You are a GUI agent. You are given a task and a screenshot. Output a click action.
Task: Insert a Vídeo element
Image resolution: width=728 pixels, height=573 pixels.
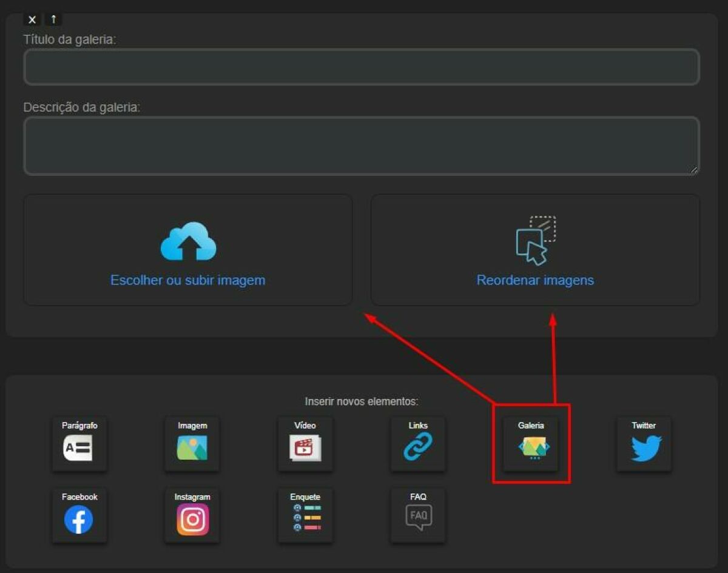[x=305, y=444]
